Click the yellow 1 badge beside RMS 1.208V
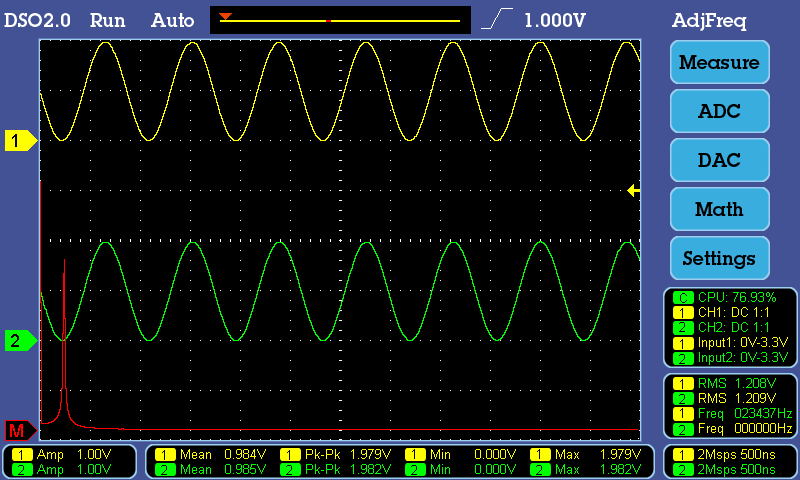 tap(683, 383)
